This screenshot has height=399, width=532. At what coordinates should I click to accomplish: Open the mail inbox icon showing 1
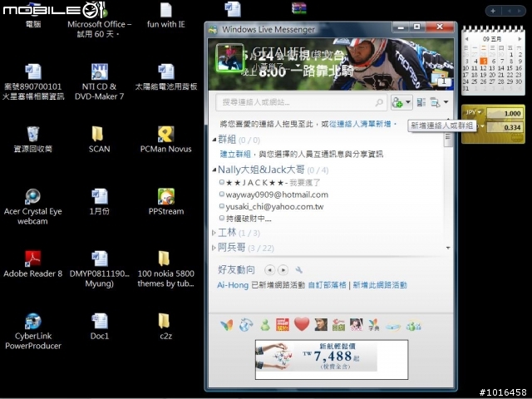pos(441,78)
